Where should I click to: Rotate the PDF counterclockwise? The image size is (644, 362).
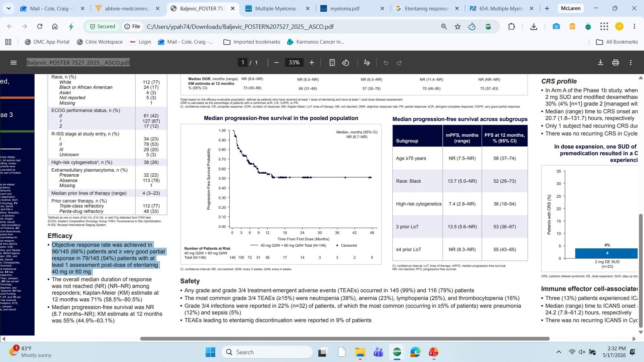pos(345,63)
